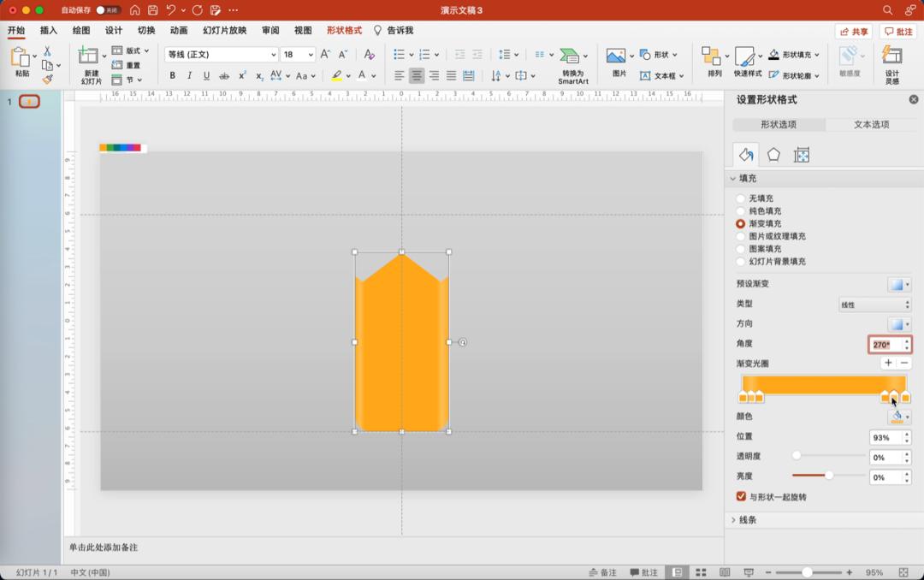Click the 角度 angle input field
Image resolution: width=924 pixels, height=580 pixels.
coord(885,345)
